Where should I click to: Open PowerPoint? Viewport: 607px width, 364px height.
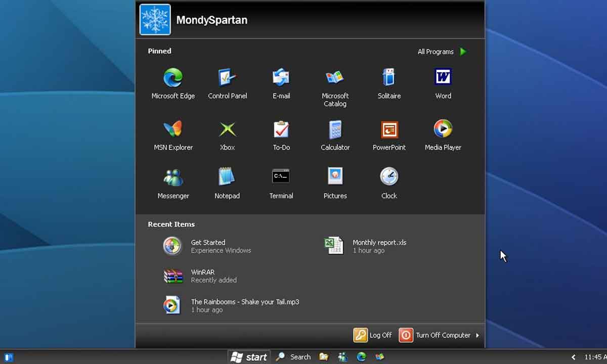[x=388, y=131]
